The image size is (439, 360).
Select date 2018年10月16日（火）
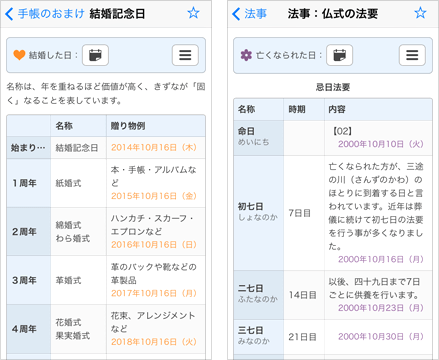click(154, 342)
